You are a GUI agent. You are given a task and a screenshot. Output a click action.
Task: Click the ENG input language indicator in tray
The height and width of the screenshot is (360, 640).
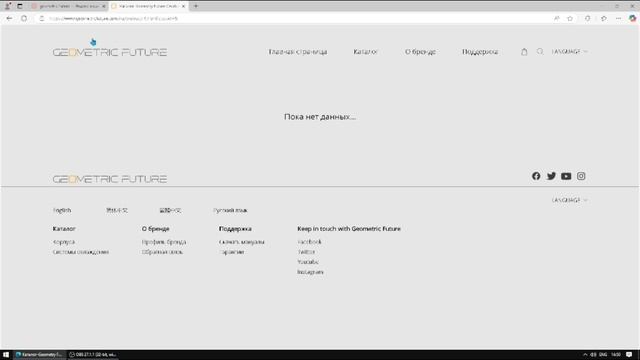pos(603,354)
